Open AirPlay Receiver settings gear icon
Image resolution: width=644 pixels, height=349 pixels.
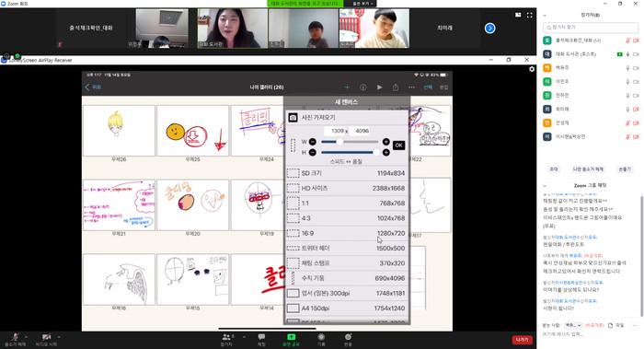pos(532,69)
